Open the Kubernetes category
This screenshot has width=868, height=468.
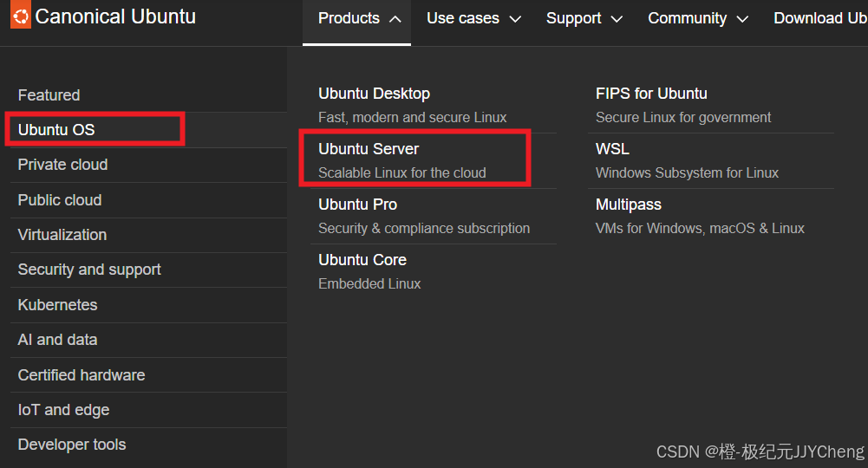tap(148, 305)
